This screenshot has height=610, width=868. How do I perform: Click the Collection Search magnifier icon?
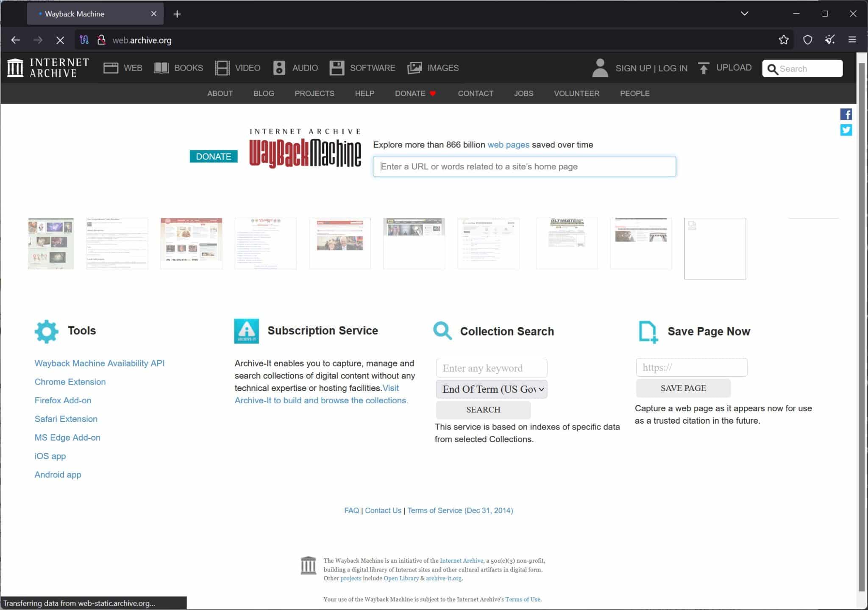click(442, 330)
